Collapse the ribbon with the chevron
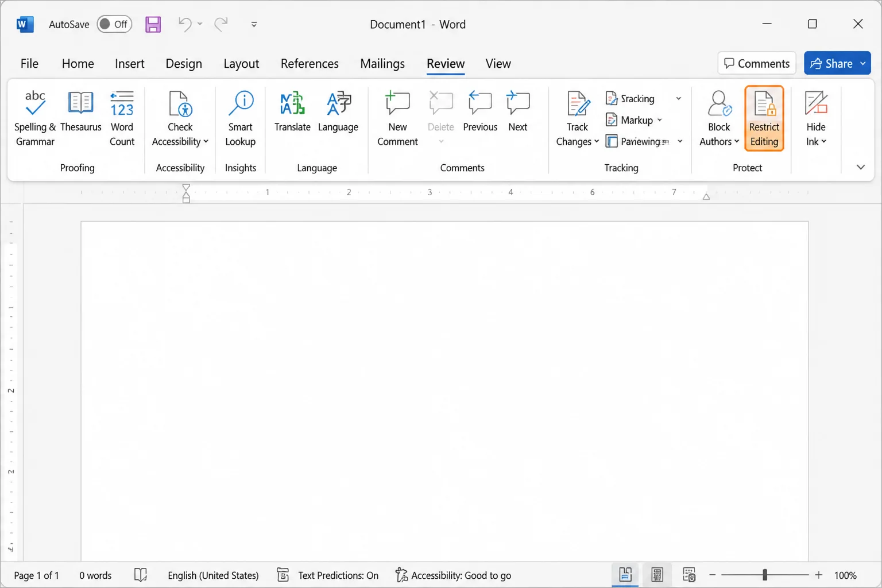This screenshot has width=882, height=588. (x=860, y=167)
